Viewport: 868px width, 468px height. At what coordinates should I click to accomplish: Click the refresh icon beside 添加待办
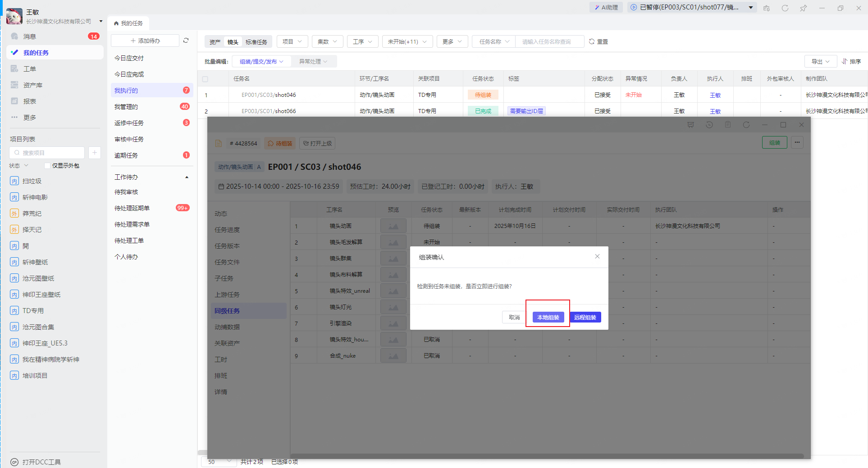186,41
